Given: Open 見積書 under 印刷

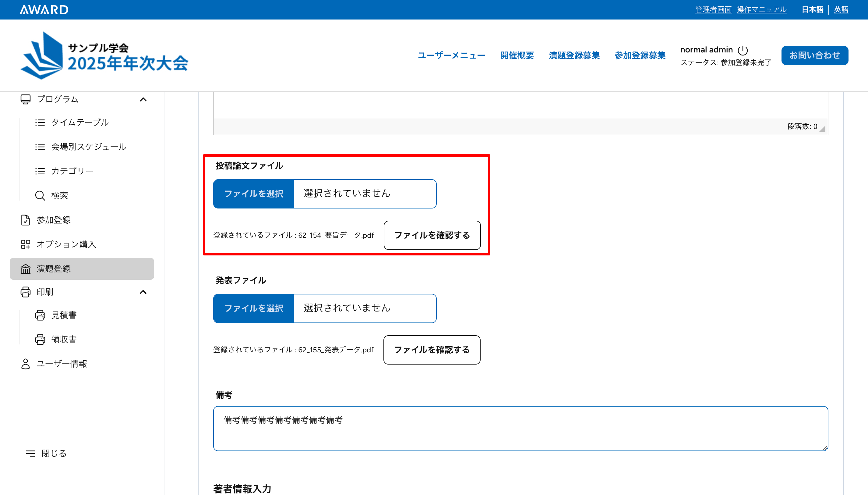Looking at the screenshot, I should [64, 315].
